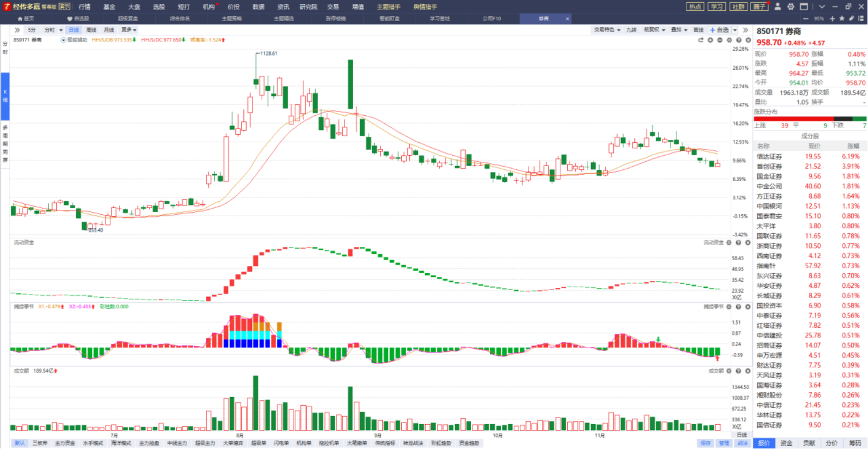Switch to the 筹码 tab at bottom right

pyautogui.click(x=855, y=443)
